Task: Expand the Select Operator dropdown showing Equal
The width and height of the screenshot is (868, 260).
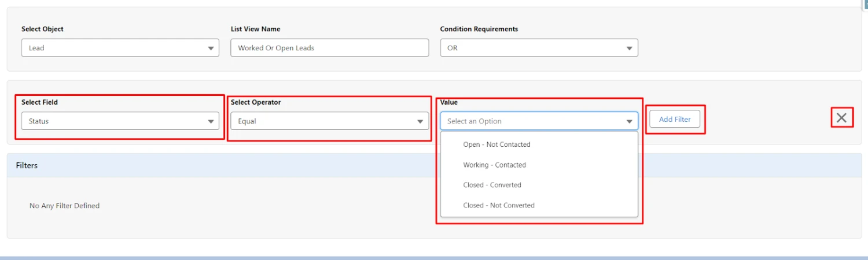Action: click(329, 121)
